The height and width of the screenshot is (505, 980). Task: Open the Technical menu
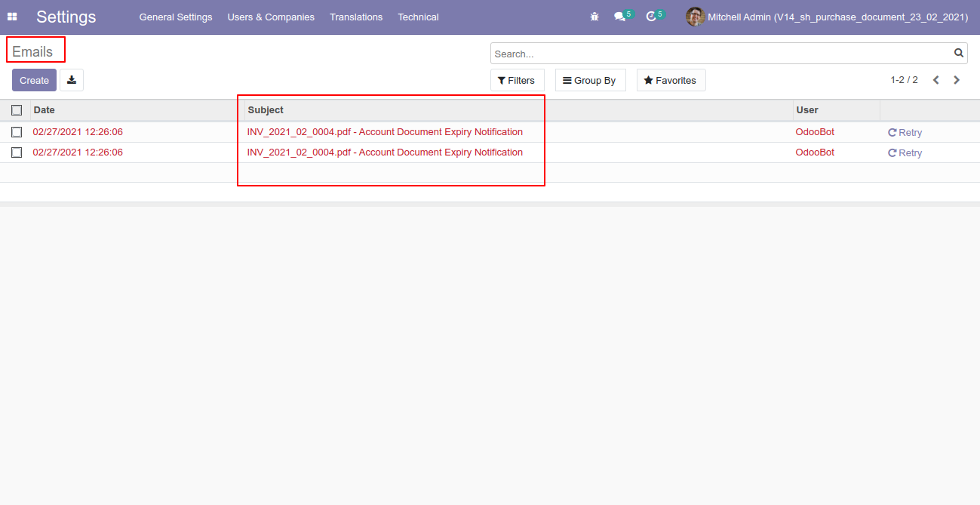418,17
